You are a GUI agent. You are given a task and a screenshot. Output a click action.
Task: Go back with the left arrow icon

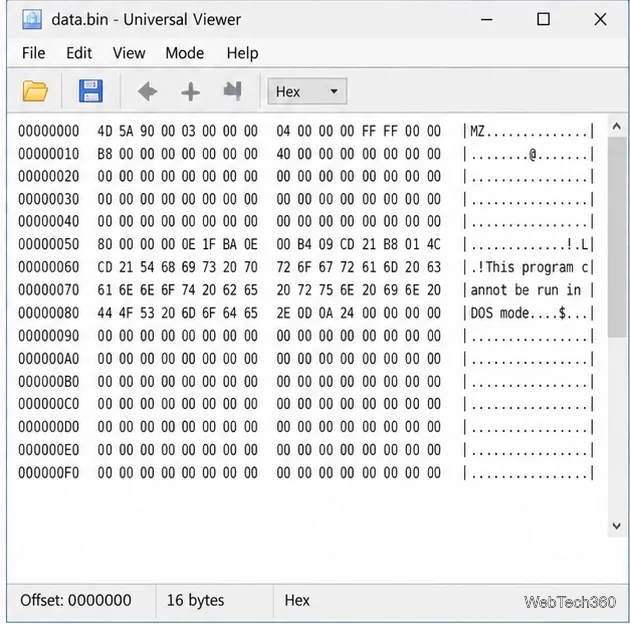[x=147, y=91]
